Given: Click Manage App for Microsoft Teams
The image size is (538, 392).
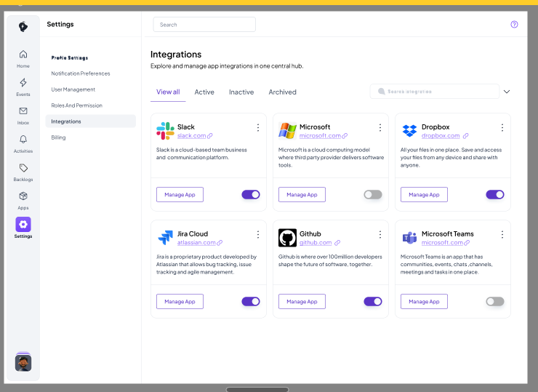Looking at the screenshot, I should (424, 301).
